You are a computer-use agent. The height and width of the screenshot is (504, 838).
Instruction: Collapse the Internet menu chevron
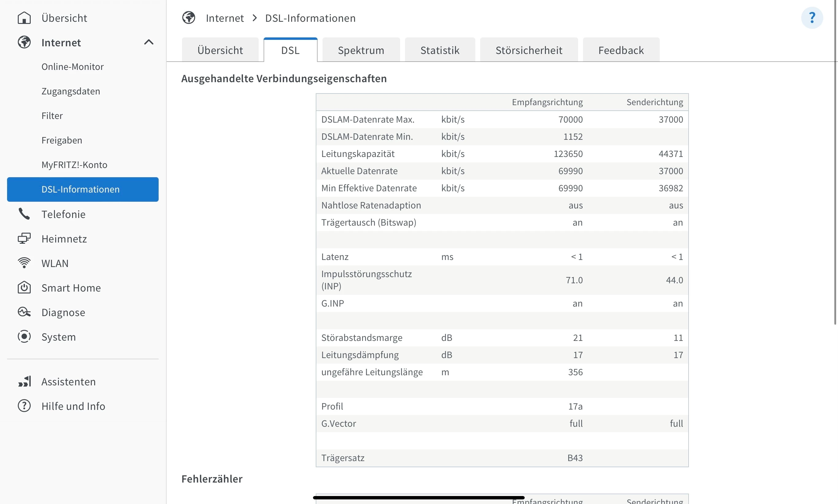149,42
